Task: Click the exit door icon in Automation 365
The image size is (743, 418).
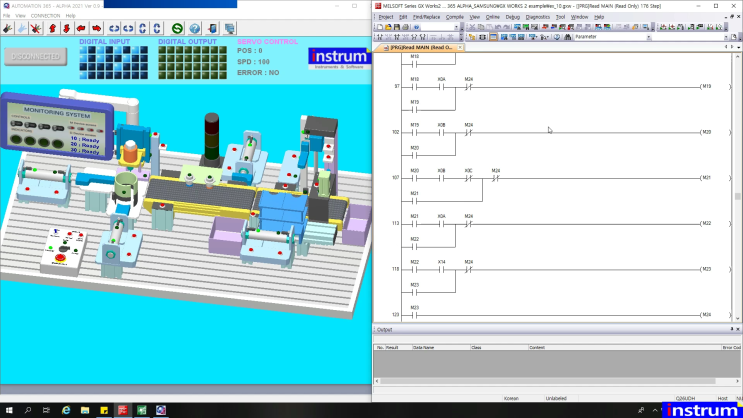Action: [x=213, y=28]
